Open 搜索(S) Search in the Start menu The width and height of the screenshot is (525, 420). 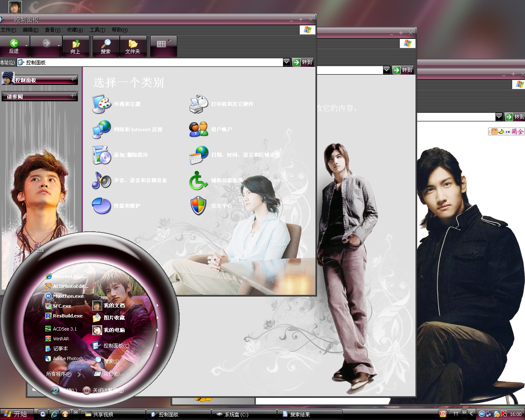click(x=107, y=361)
